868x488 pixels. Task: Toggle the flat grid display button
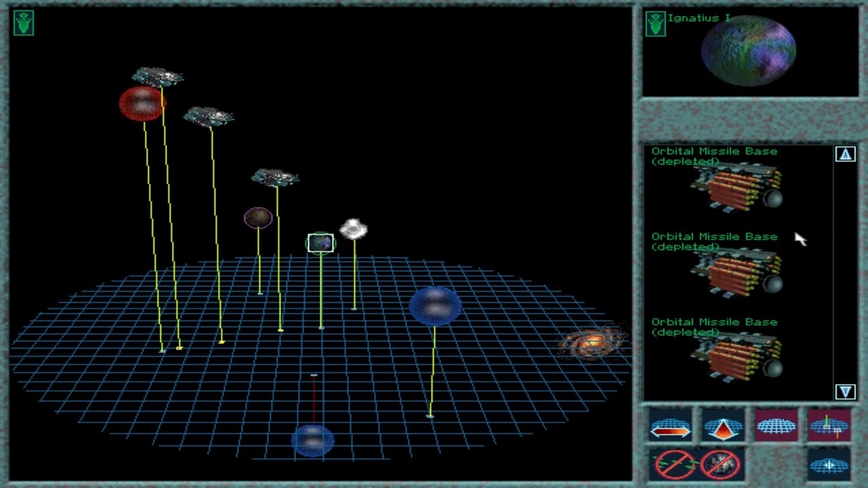[x=776, y=426]
